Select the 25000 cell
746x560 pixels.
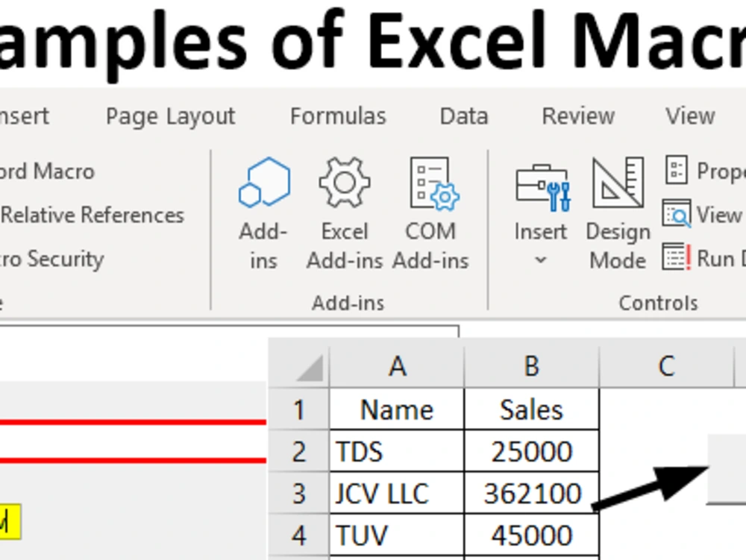[532, 452]
